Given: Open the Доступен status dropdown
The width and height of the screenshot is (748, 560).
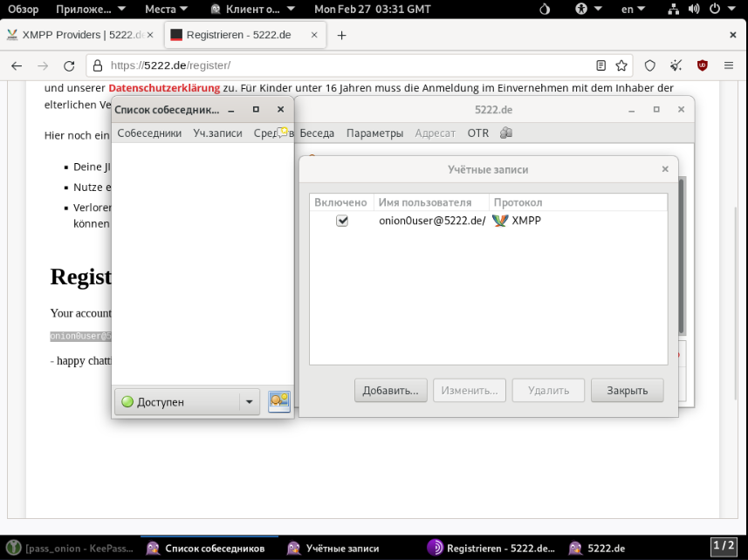Looking at the screenshot, I should (x=249, y=402).
